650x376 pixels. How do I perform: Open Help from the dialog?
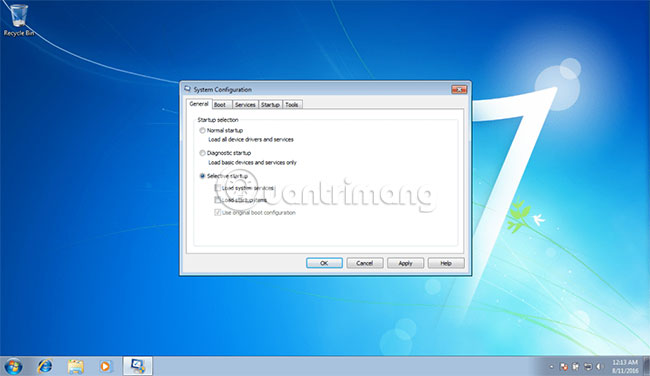point(446,263)
